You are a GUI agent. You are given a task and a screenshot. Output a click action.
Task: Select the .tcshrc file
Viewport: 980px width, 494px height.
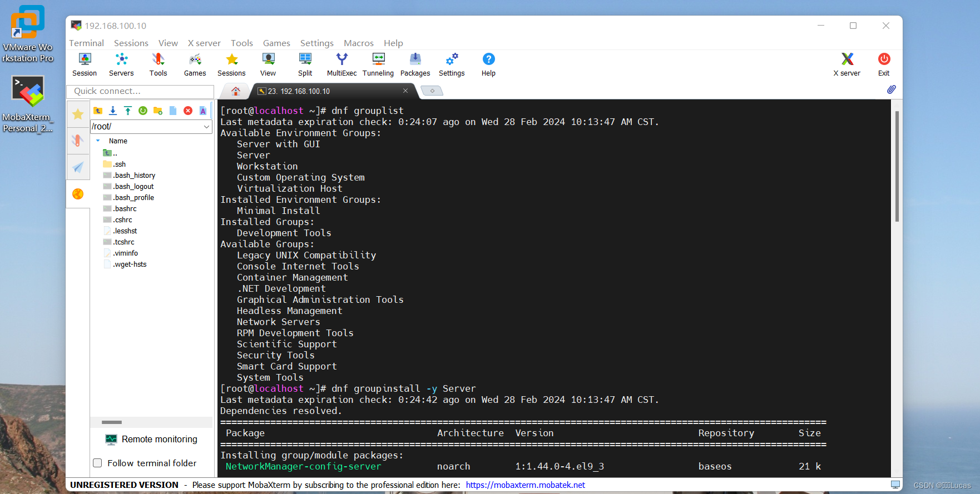pyautogui.click(x=118, y=242)
